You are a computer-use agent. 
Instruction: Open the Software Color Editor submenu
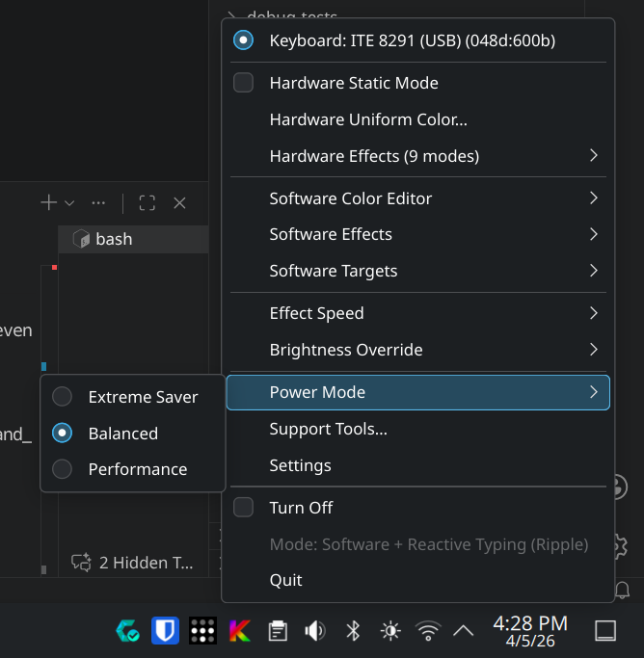pos(418,198)
